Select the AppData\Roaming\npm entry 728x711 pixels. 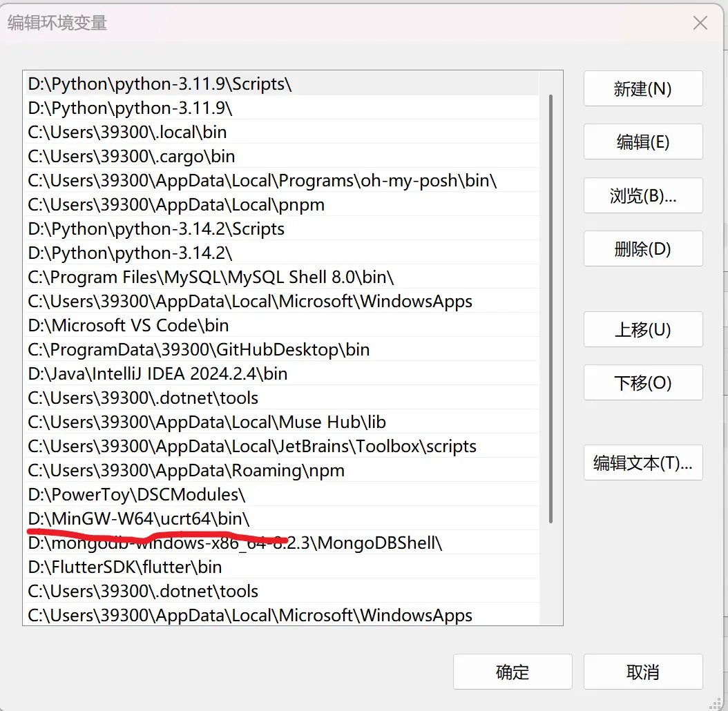point(282,469)
